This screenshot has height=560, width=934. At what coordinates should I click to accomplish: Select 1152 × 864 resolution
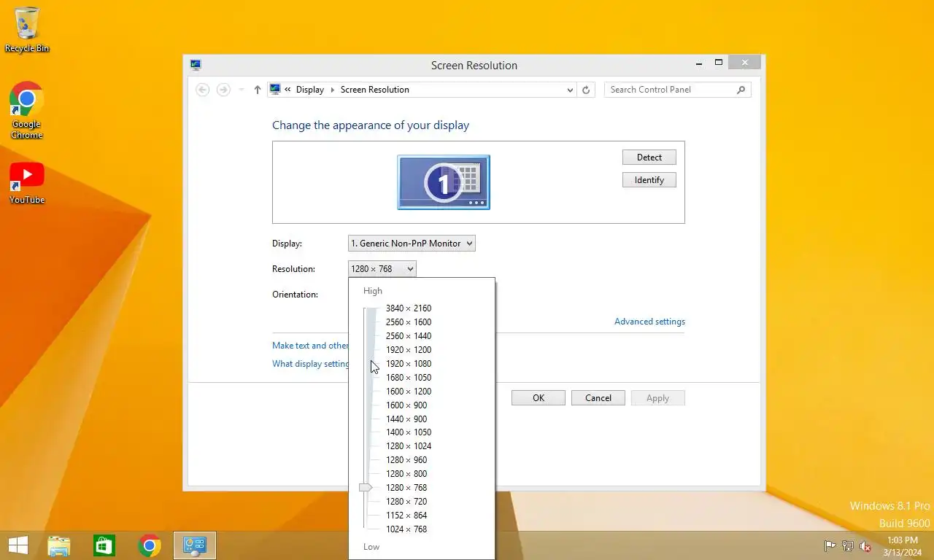point(406,516)
